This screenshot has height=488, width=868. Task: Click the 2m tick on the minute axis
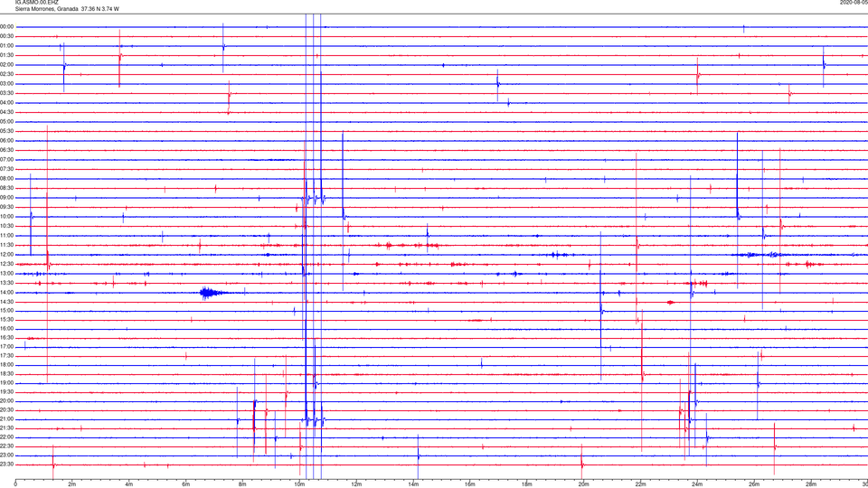coord(72,484)
